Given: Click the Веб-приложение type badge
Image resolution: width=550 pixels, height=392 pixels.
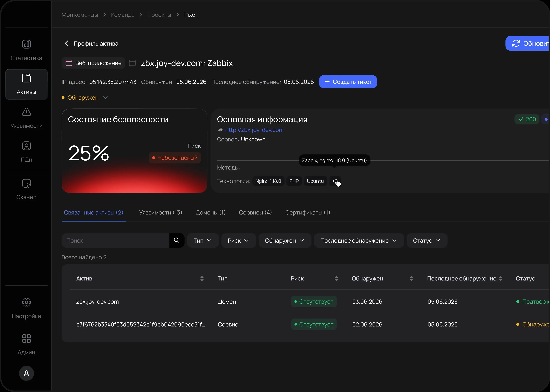Looking at the screenshot, I should click(x=93, y=63).
